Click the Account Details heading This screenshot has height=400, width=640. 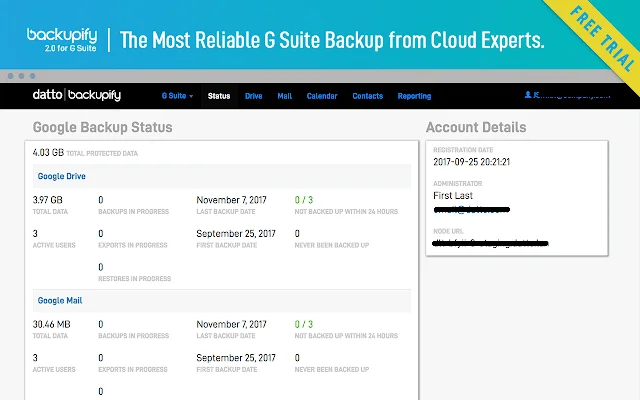coord(476,127)
